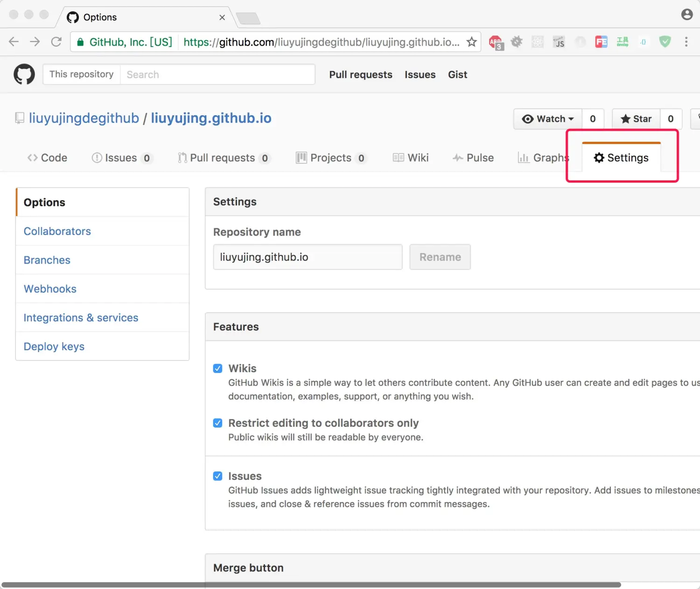Open Collaborators in the settings sidebar
Screen dimensions: 700x589
(102, 231)
